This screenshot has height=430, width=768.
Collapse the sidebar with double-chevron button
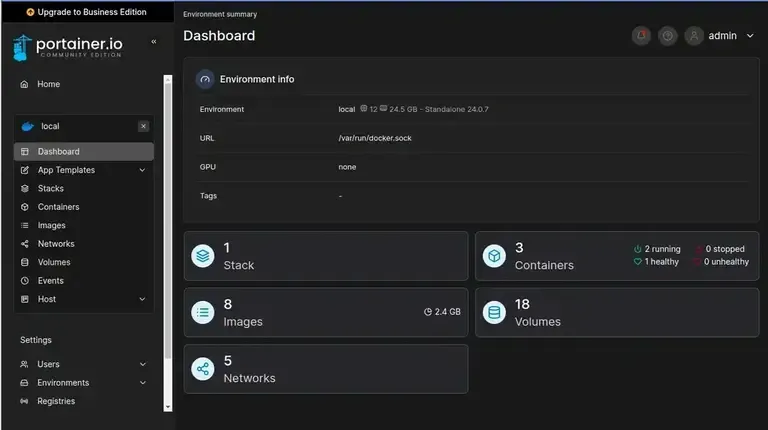click(x=153, y=42)
